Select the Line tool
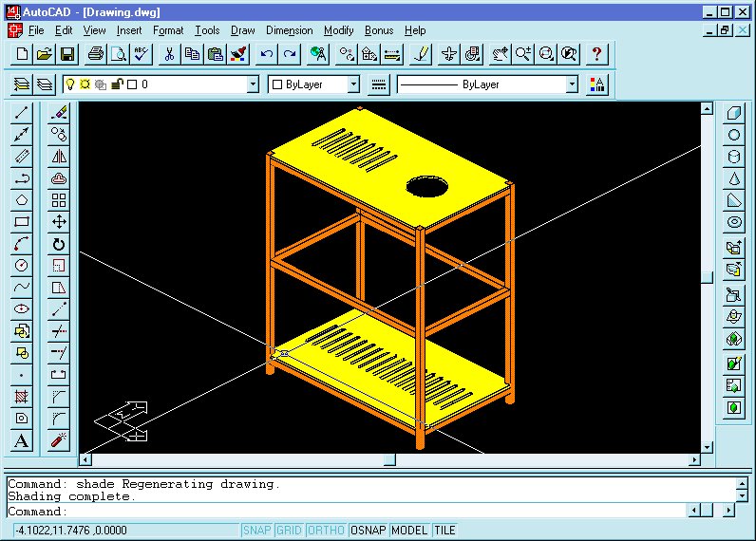This screenshot has width=756, height=541. pyautogui.click(x=21, y=113)
